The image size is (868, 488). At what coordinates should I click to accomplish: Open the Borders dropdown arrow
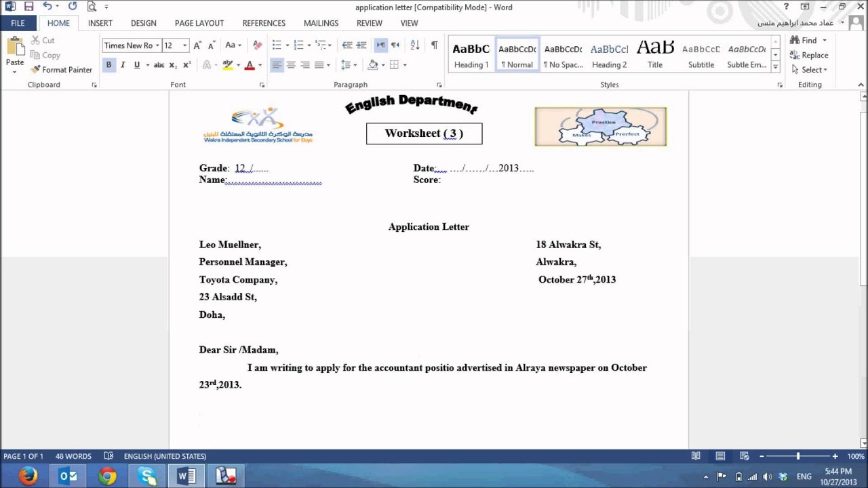[x=405, y=65]
